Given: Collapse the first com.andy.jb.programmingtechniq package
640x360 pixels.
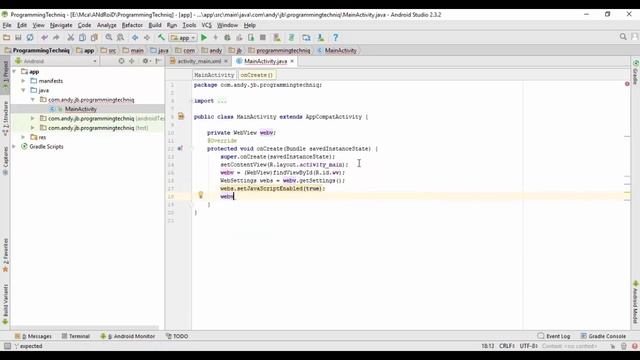Looking at the screenshot, I should (33, 100).
